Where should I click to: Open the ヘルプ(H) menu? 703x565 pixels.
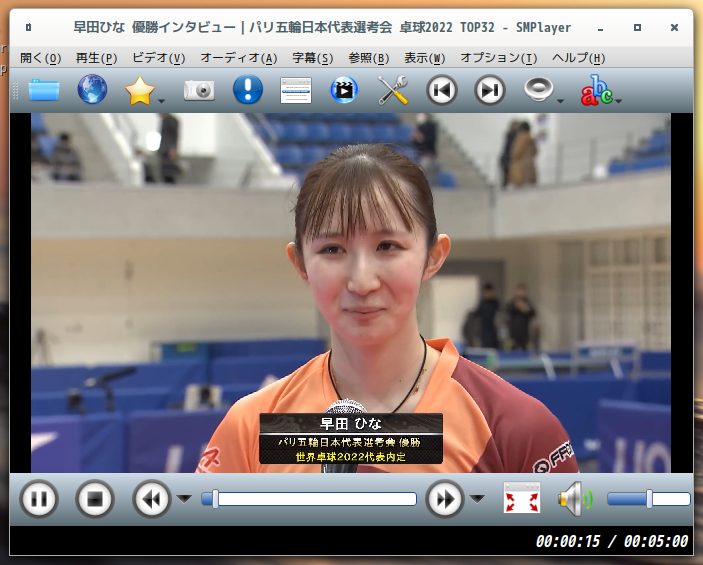(x=578, y=58)
